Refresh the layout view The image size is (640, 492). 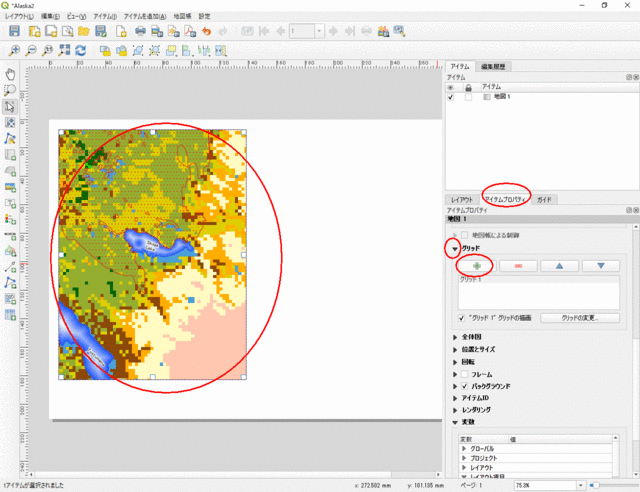pos(81,51)
